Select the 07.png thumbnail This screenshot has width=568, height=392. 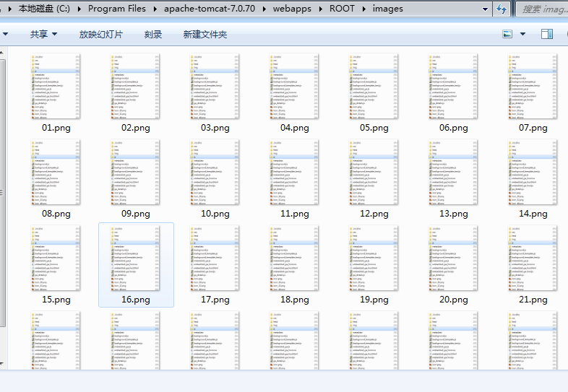pos(533,86)
